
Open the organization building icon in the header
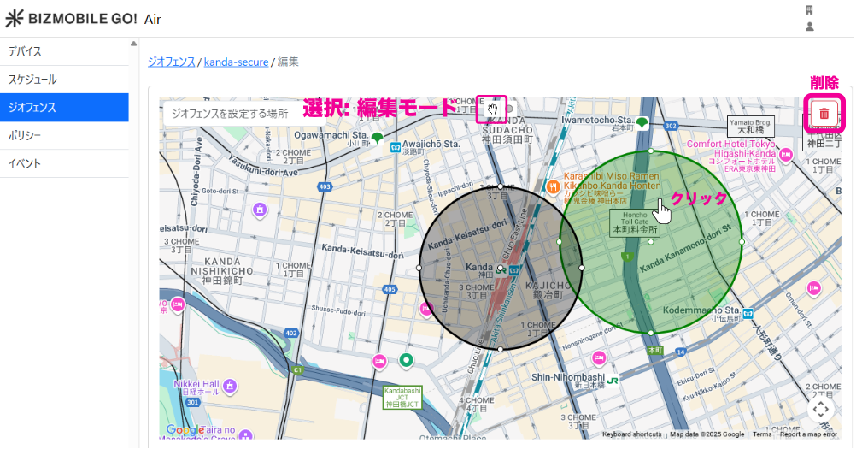click(x=809, y=10)
